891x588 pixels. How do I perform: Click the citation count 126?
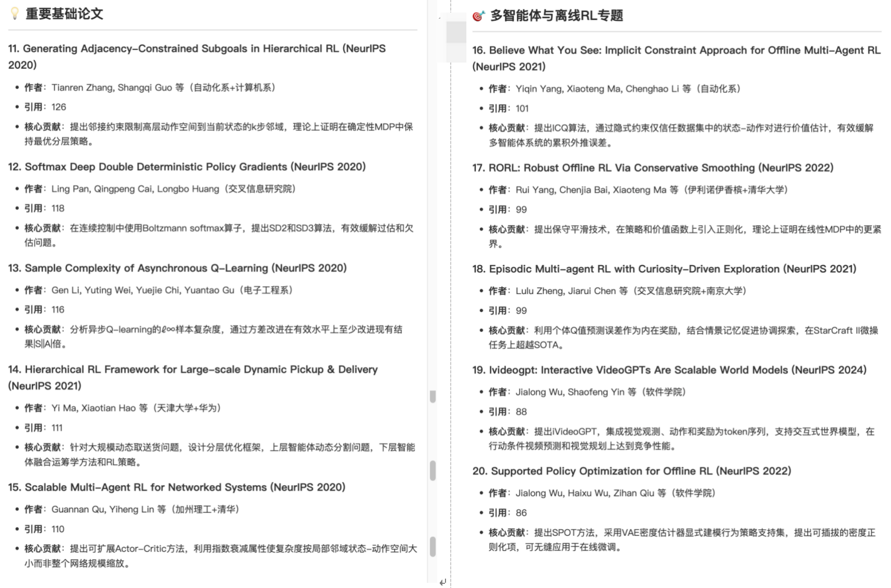pyautogui.click(x=59, y=107)
